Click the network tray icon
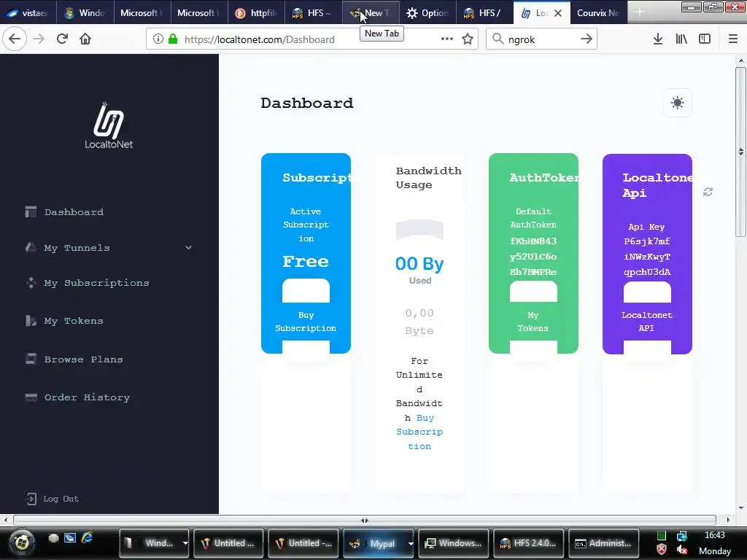 click(682, 536)
